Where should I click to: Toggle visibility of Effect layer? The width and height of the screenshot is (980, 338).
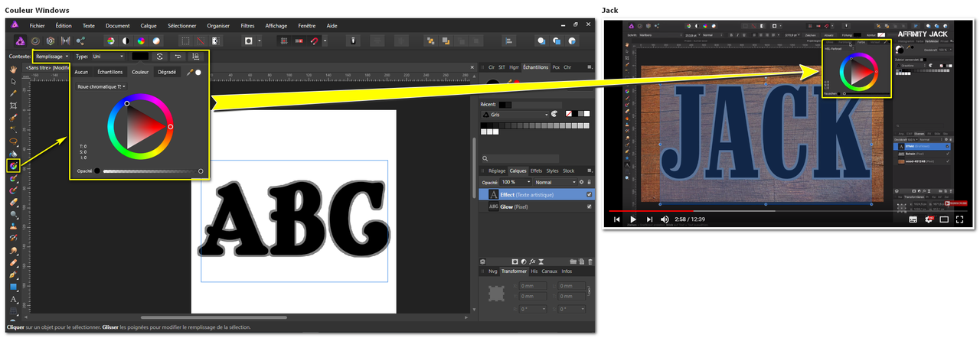click(589, 195)
